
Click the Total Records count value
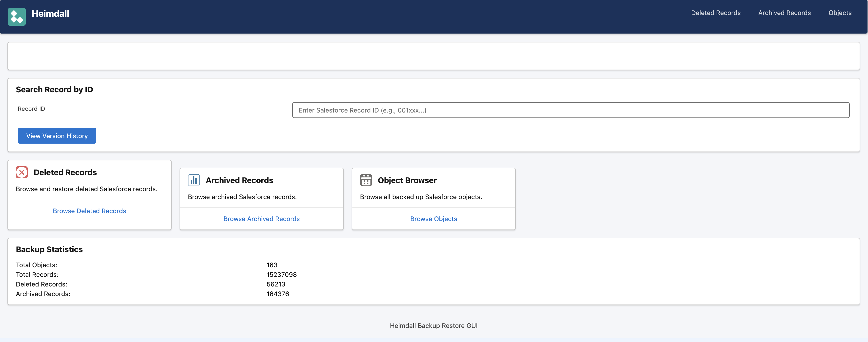pyautogui.click(x=281, y=274)
